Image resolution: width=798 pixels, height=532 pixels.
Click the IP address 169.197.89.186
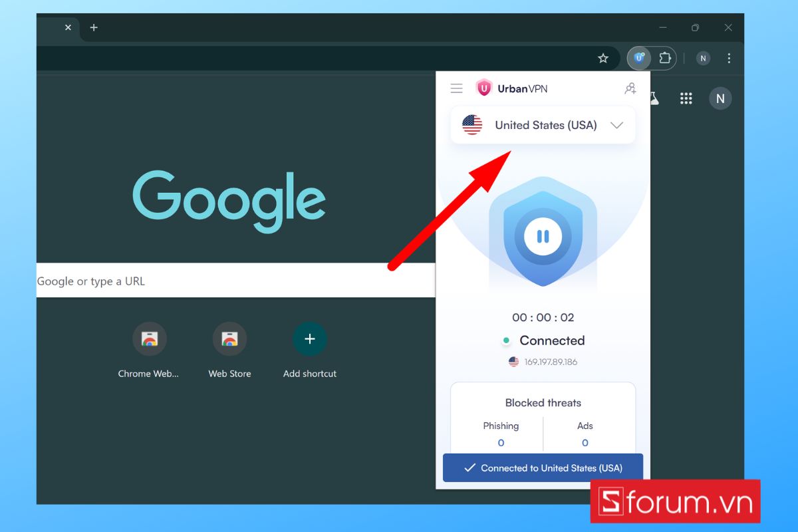point(551,362)
